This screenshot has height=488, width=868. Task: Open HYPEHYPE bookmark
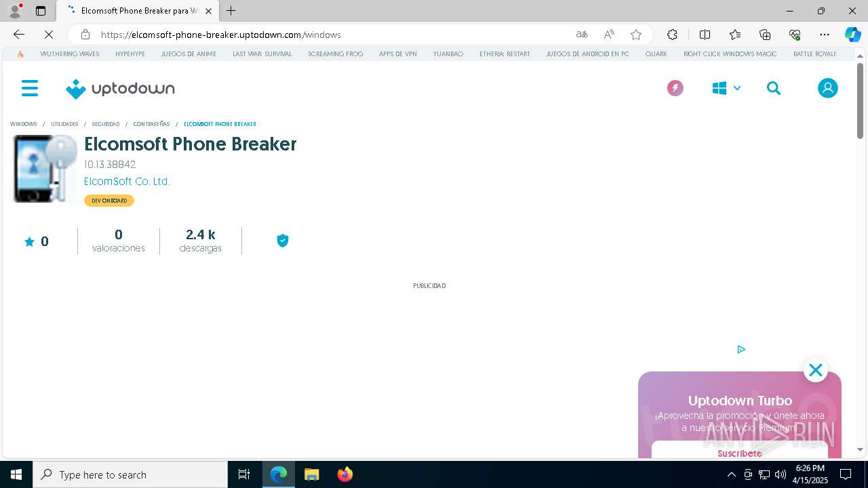pos(130,54)
